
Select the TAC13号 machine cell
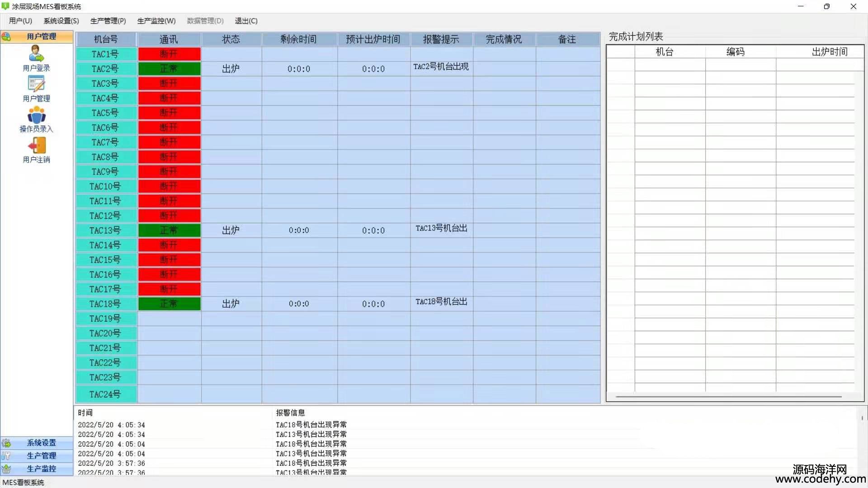(x=106, y=230)
